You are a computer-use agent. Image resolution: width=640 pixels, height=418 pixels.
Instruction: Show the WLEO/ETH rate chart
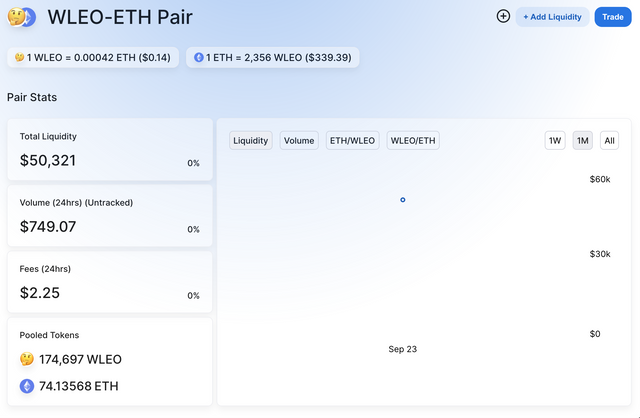pyautogui.click(x=413, y=140)
